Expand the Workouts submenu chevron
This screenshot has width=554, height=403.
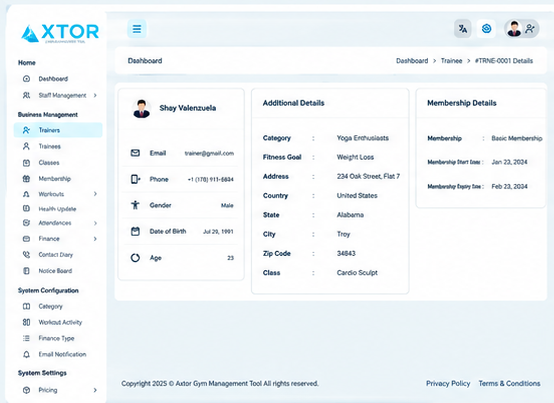[x=95, y=194]
